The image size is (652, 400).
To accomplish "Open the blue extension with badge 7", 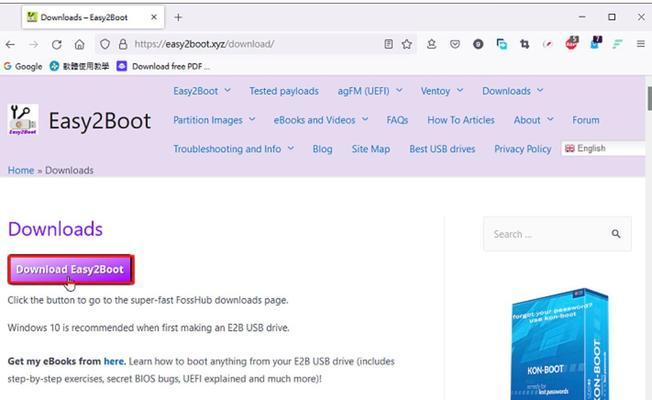I will [595, 43].
